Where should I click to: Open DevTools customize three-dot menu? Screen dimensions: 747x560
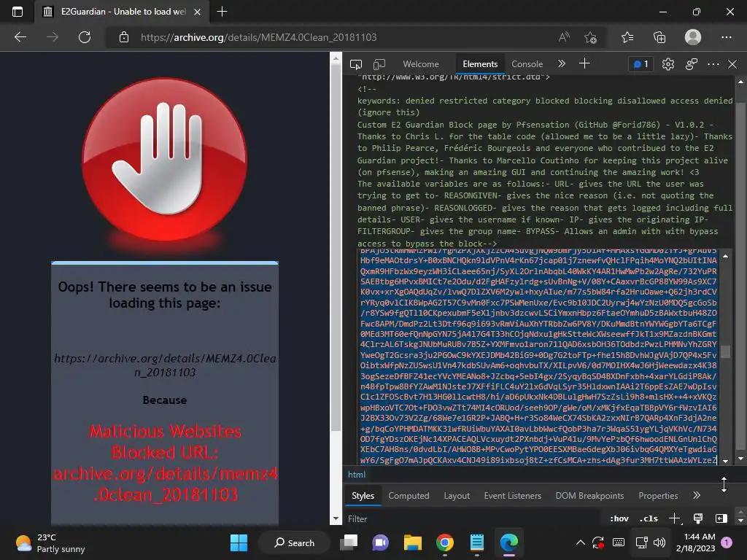[x=713, y=64]
